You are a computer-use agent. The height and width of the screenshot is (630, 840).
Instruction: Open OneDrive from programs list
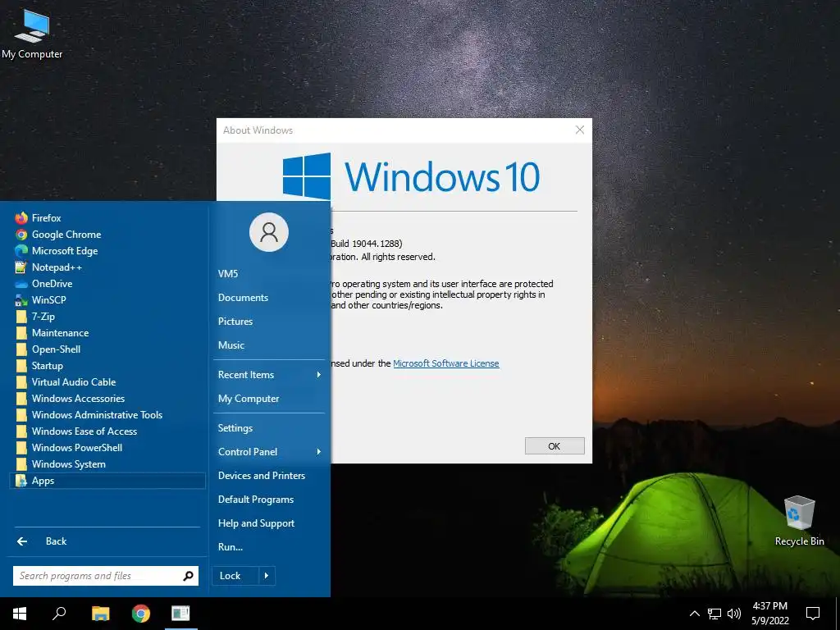tap(107, 284)
